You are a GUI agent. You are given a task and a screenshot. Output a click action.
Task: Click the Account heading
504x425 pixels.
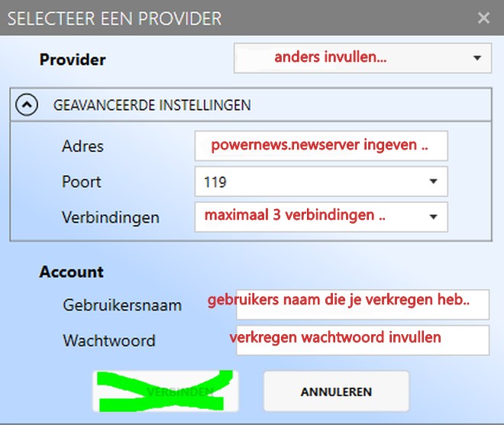pos(71,272)
